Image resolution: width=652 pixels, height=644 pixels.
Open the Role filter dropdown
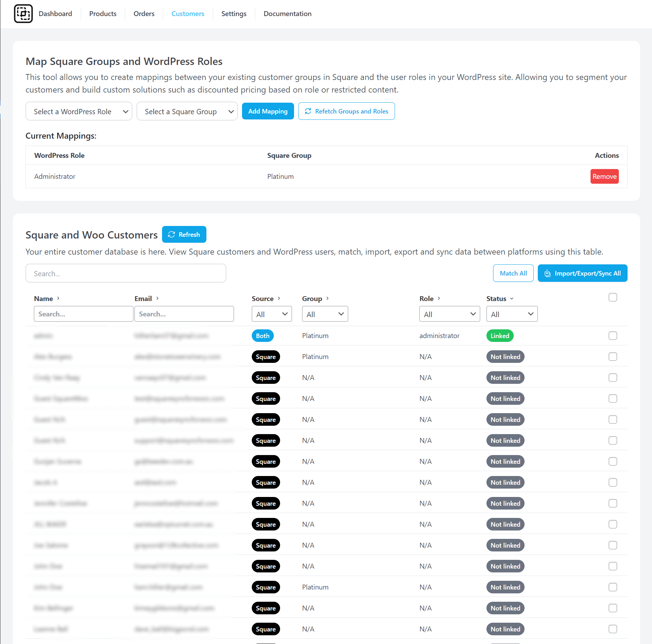[x=450, y=314]
